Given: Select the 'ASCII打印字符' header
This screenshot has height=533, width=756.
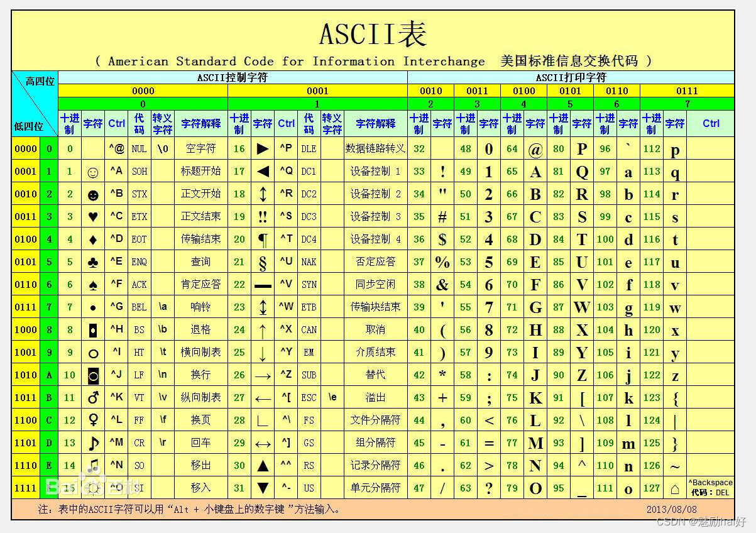Looking at the screenshot, I should click(571, 78).
